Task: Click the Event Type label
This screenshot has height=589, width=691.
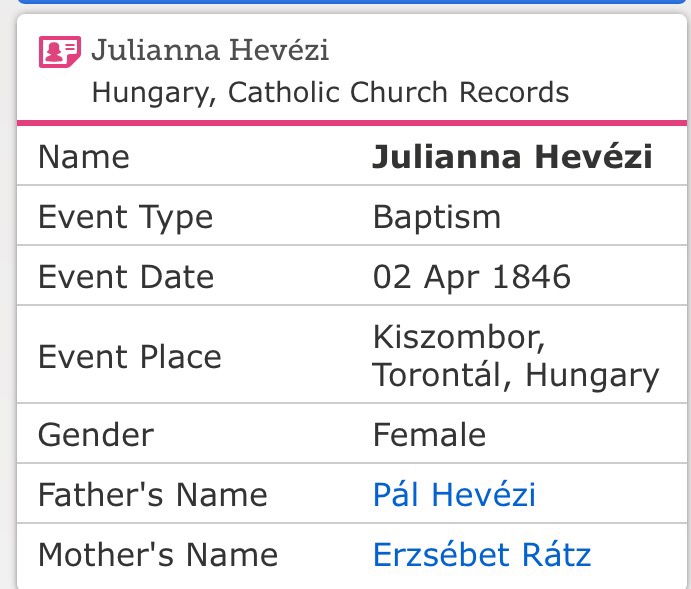Action: [x=125, y=217]
